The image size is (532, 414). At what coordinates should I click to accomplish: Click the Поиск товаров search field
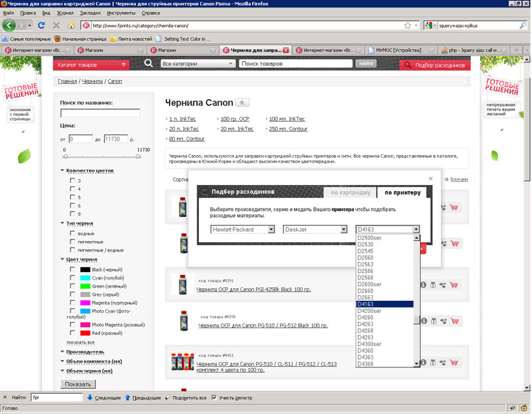296,63
